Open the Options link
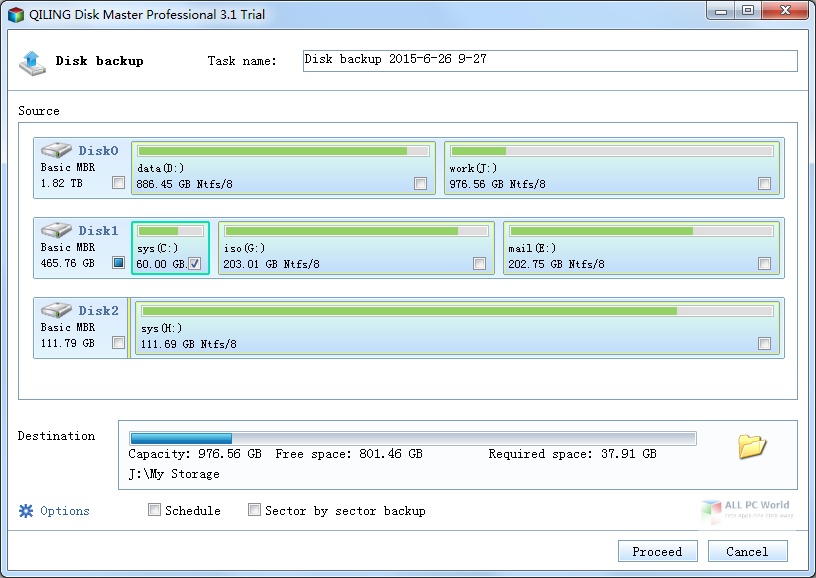Screen dimensions: 816x578 [x=65, y=511]
